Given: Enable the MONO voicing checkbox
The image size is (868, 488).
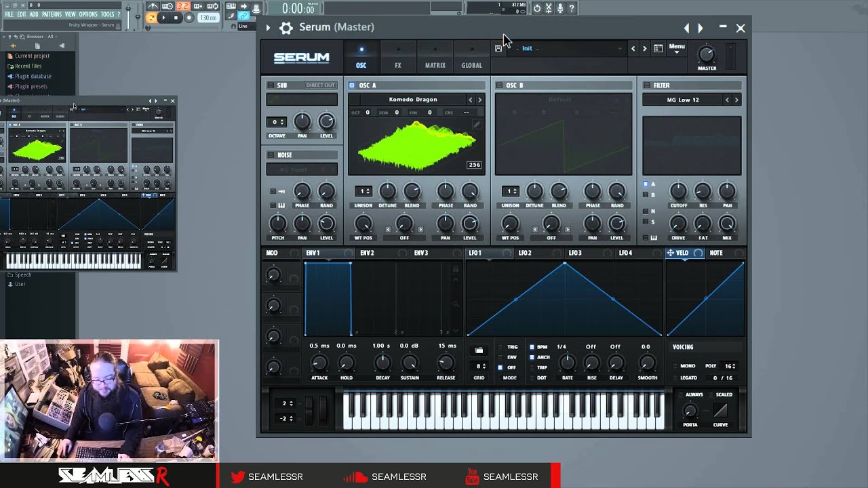Looking at the screenshot, I should (x=675, y=366).
